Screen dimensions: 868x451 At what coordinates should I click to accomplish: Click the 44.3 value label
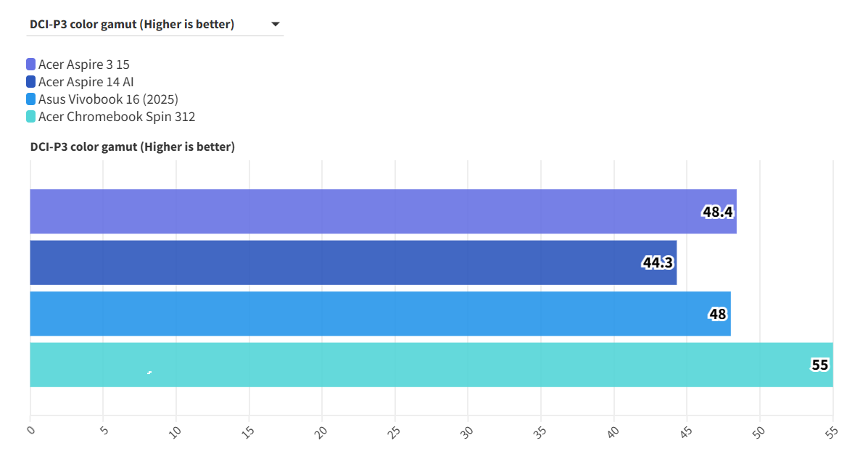click(657, 262)
